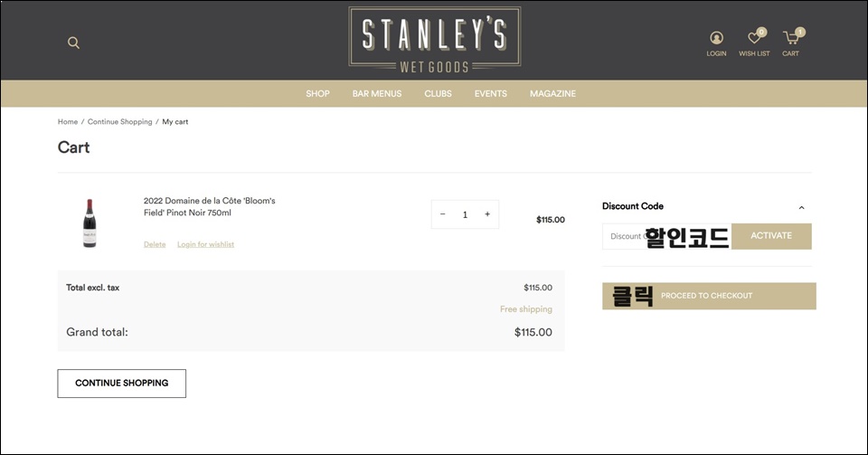The height and width of the screenshot is (455, 868).
Task: Increase quantity with the plus button
Action: [487, 214]
